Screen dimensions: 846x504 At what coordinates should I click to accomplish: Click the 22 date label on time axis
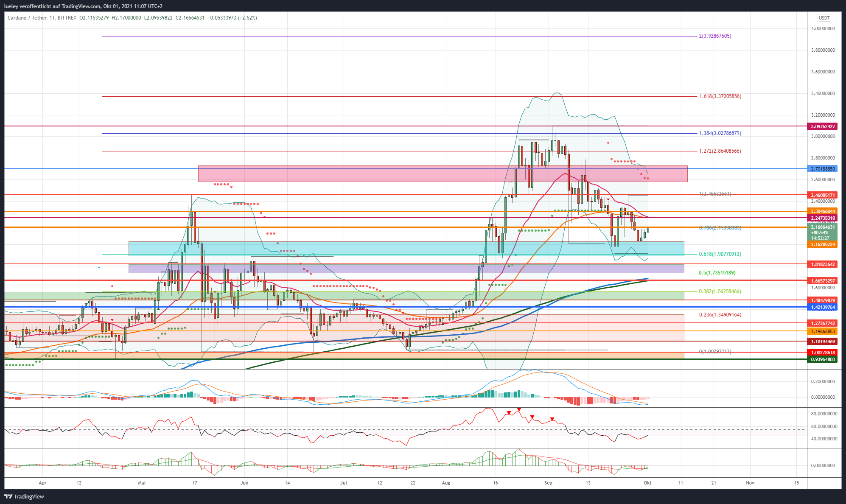click(413, 483)
